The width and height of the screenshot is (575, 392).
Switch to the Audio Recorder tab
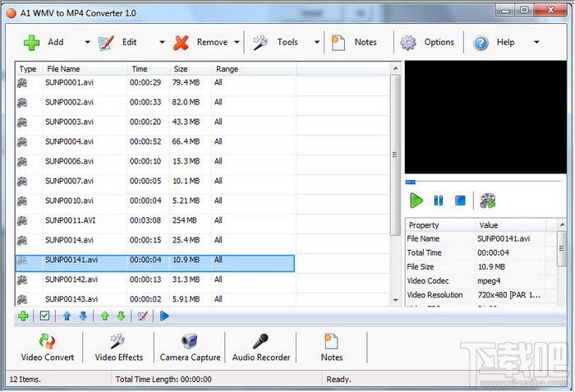[x=261, y=348]
